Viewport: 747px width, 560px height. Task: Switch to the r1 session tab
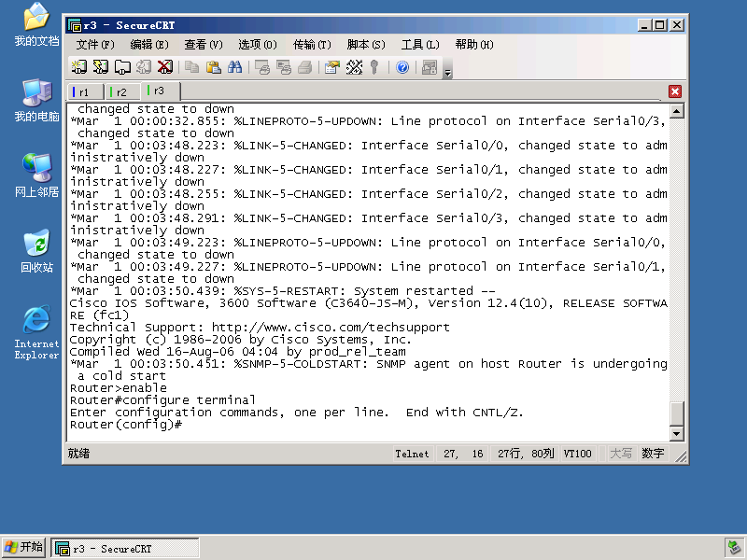point(85,91)
